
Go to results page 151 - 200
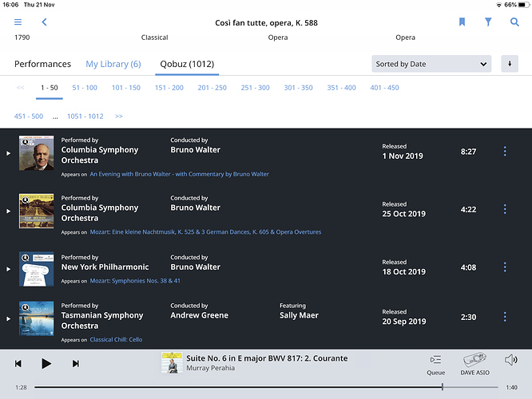coord(169,88)
